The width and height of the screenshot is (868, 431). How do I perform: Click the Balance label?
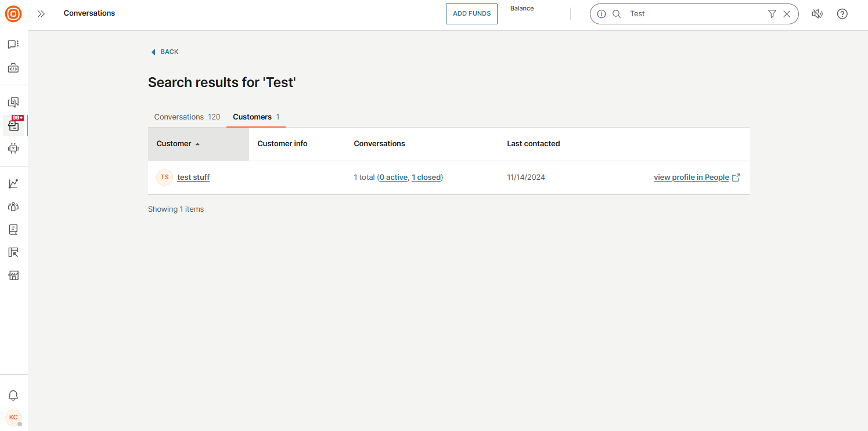tap(522, 9)
